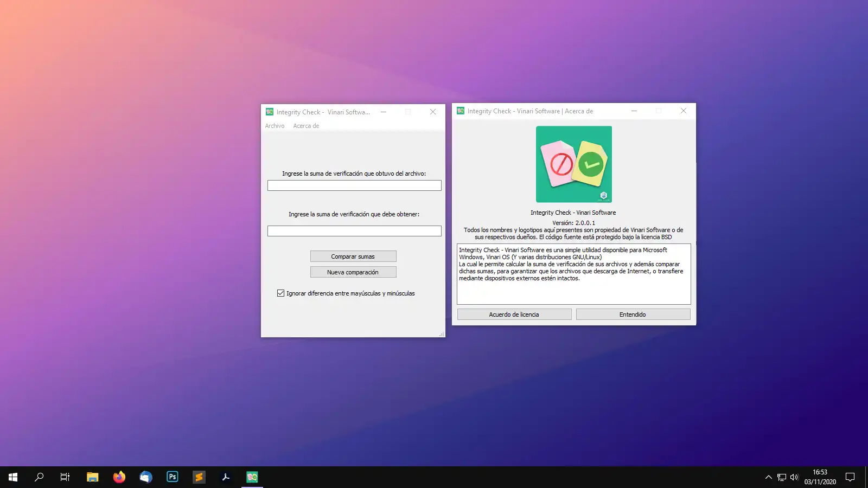The height and width of the screenshot is (488, 868).
Task: Focus the expected checksum input field
Action: pos(354,231)
